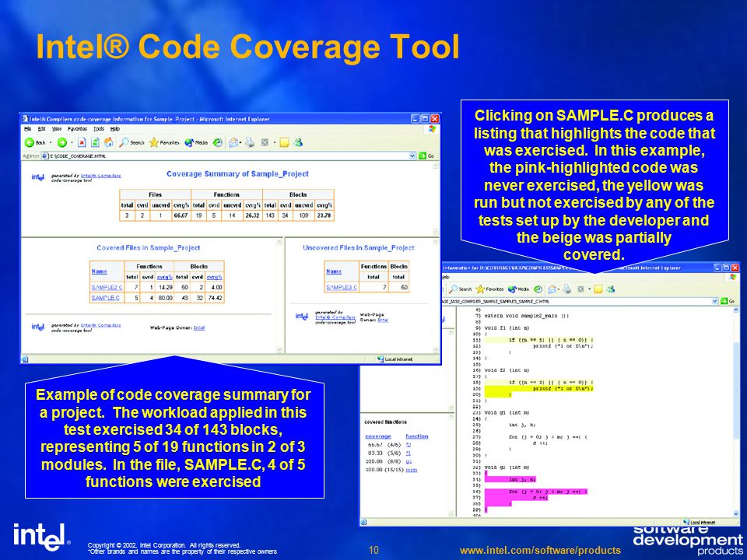Click Local intranet zone in SAMPLE_C status bar
The height and width of the screenshot is (560, 747).
pos(700,523)
